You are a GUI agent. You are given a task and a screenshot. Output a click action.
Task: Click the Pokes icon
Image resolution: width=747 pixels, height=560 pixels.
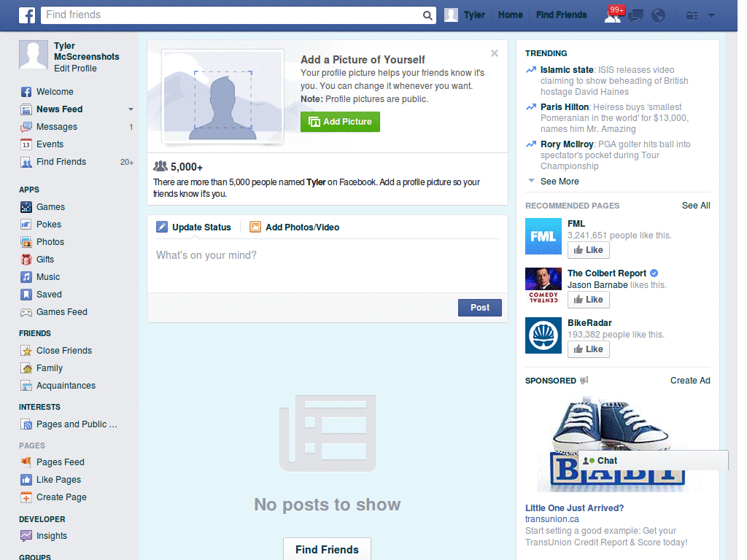coord(26,225)
